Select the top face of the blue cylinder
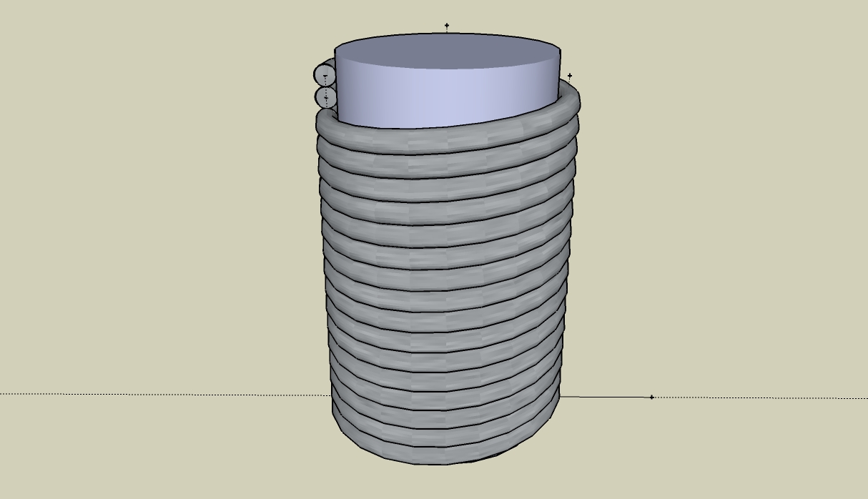 click(x=447, y=51)
